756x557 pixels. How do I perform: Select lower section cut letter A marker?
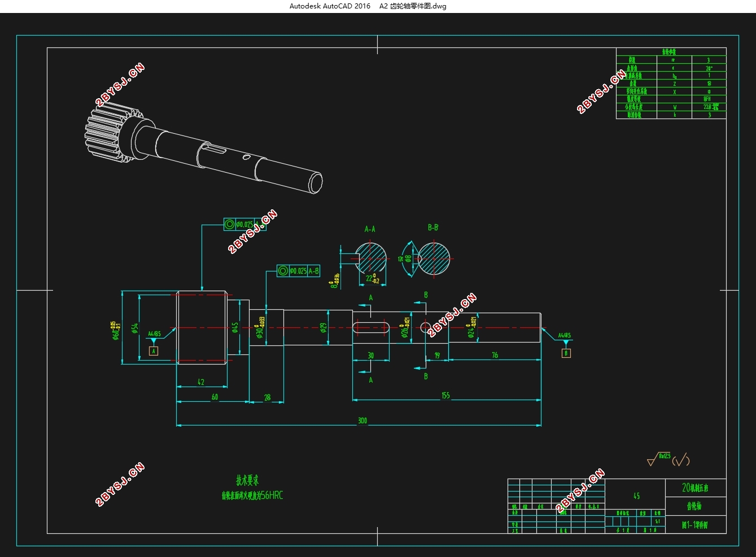[x=370, y=380]
